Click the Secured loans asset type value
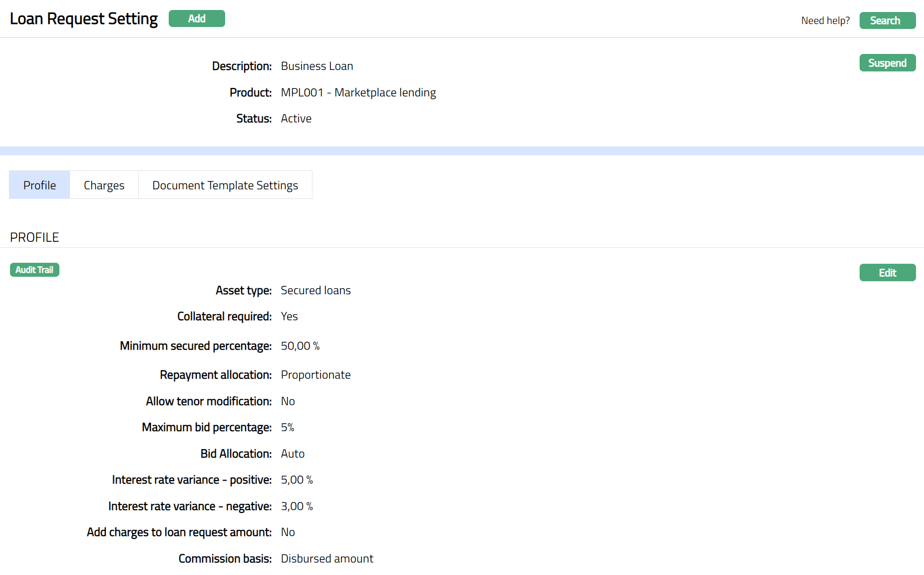 pyautogui.click(x=315, y=290)
